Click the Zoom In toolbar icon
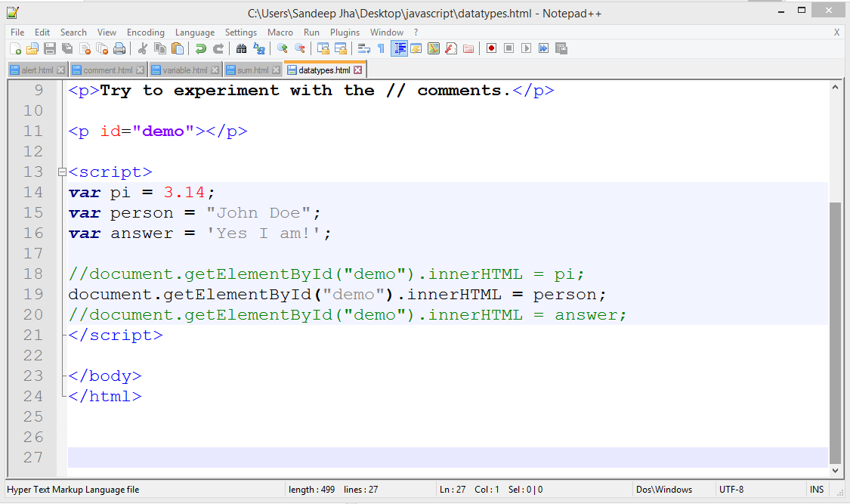 (x=282, y=48)
